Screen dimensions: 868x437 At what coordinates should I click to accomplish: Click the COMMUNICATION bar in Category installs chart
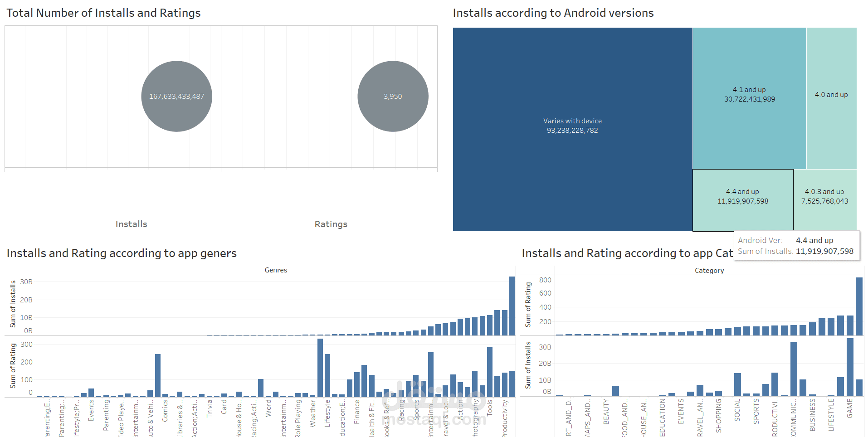[x=794, y=369]
